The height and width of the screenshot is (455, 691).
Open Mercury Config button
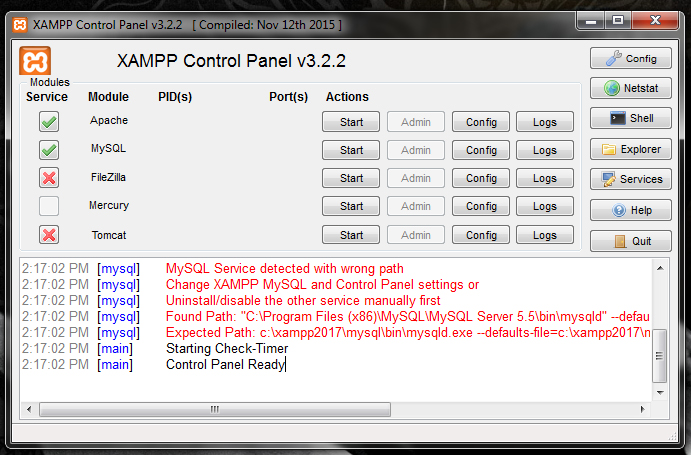[x=481, y=206]
